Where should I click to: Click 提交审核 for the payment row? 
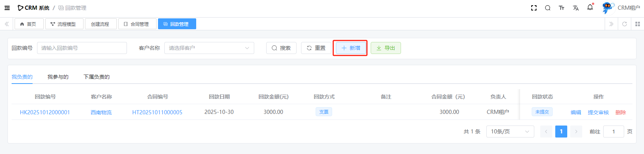(x=598, y=112)
